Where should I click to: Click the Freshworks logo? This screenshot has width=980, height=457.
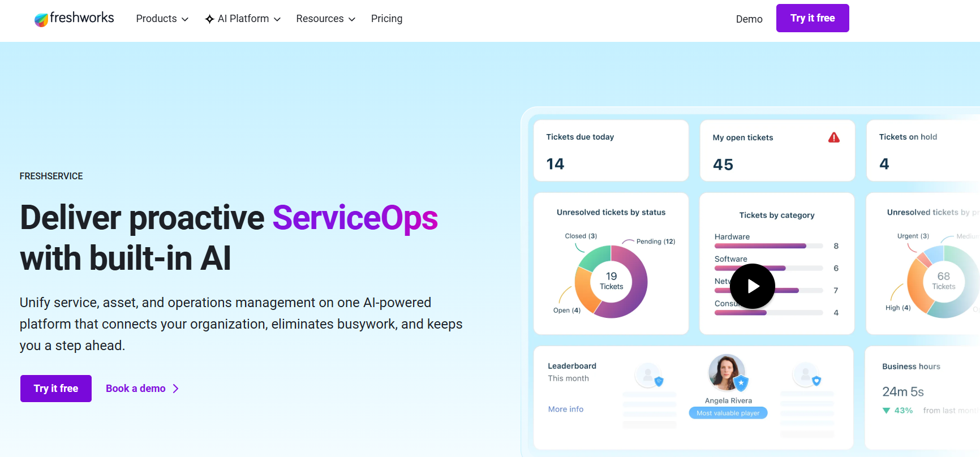(x=74, y=19)
